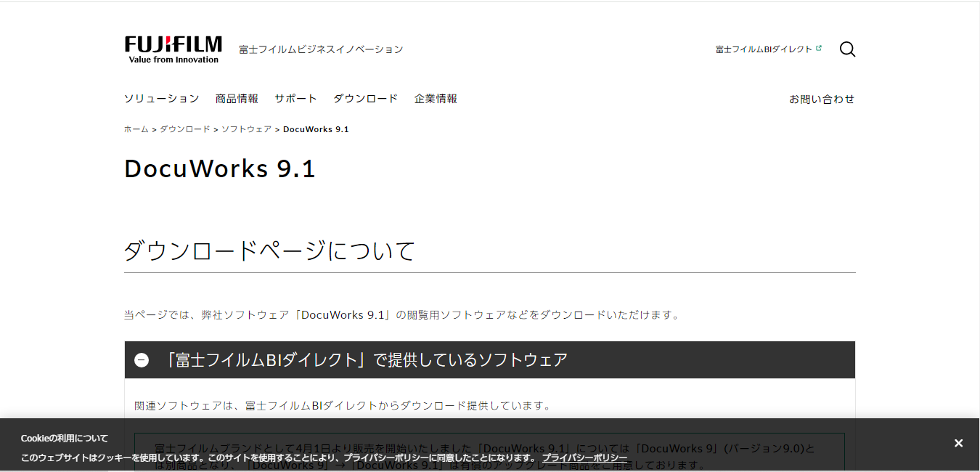Viewport: 980px width, 472px height.
Task: Open the ソリューション menu
Action: (x=161, y=99)
